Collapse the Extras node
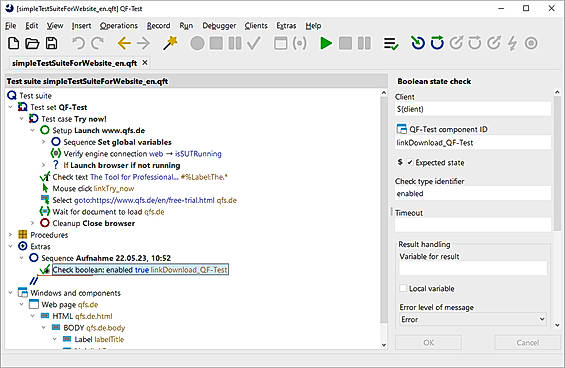The image size is (565, 368). 10,246
